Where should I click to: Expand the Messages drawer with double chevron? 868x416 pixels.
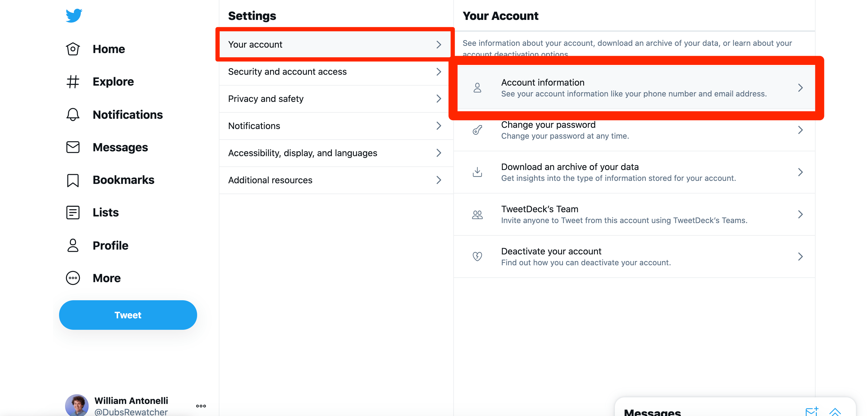tap(835, 411)
